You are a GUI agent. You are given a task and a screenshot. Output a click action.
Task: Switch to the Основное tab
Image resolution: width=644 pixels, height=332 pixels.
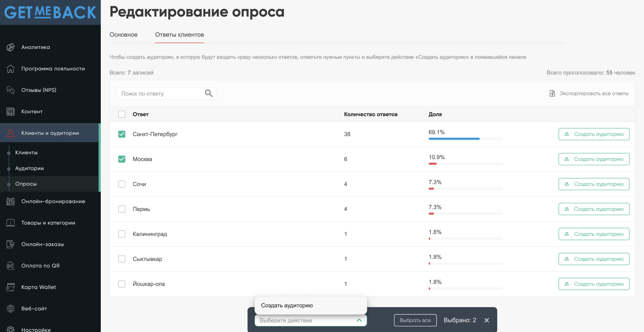point(123,35)
